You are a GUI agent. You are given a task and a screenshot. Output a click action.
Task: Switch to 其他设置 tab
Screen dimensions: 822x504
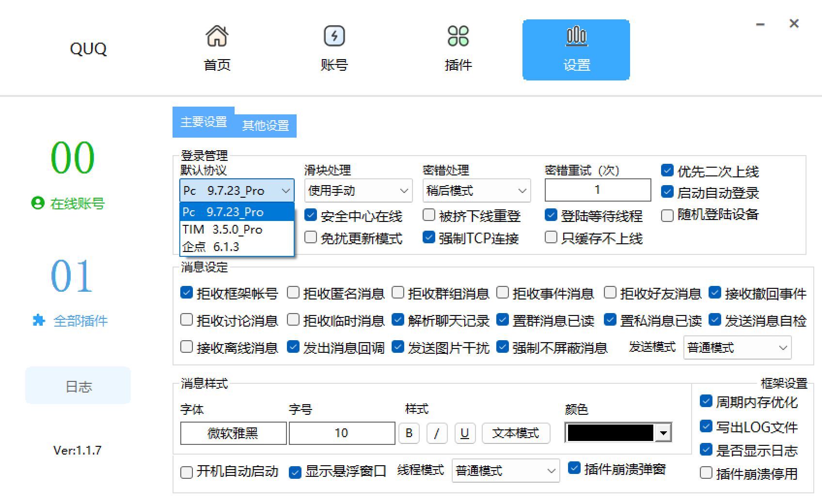coord(266,126)
